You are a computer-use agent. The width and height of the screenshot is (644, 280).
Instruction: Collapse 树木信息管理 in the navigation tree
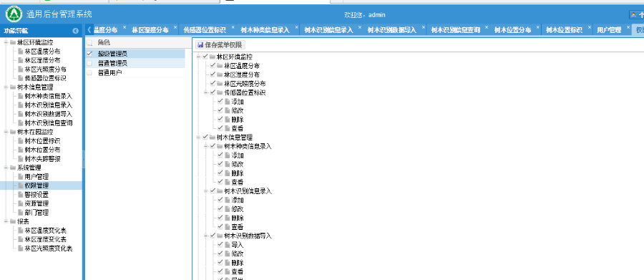pos(6,87)
